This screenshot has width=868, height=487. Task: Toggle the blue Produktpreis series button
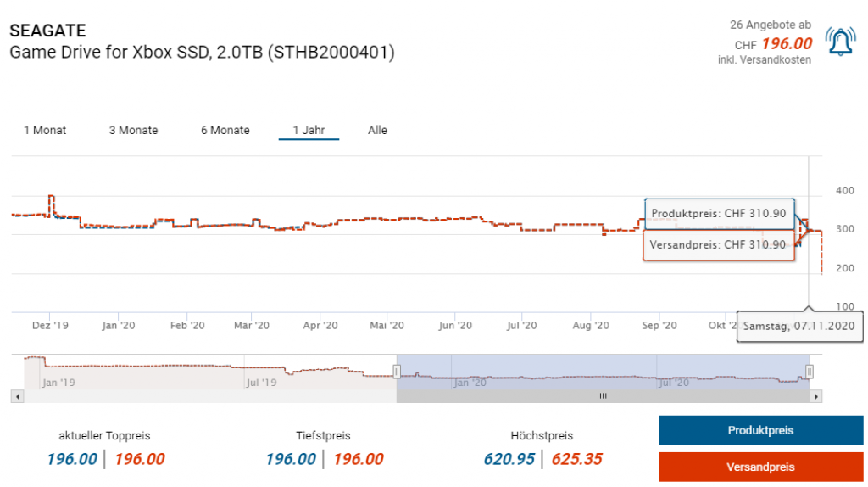pyautogui.click(x=760, y=430)
